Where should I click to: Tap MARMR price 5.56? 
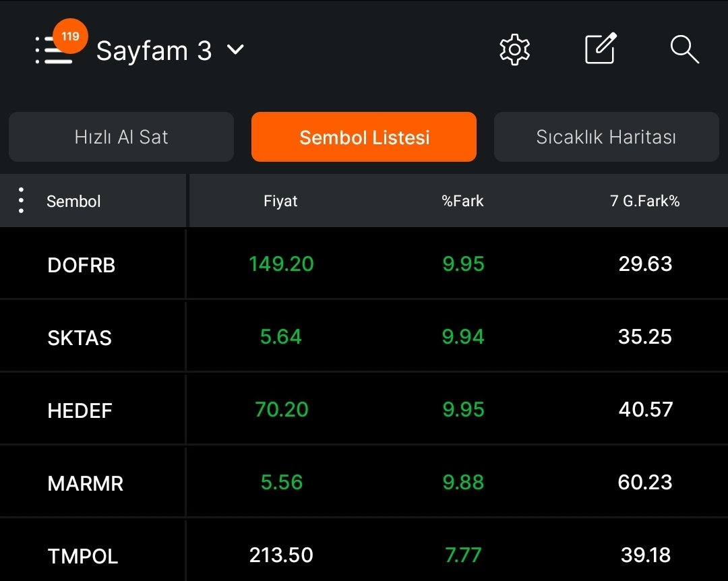tap(281, 482)
